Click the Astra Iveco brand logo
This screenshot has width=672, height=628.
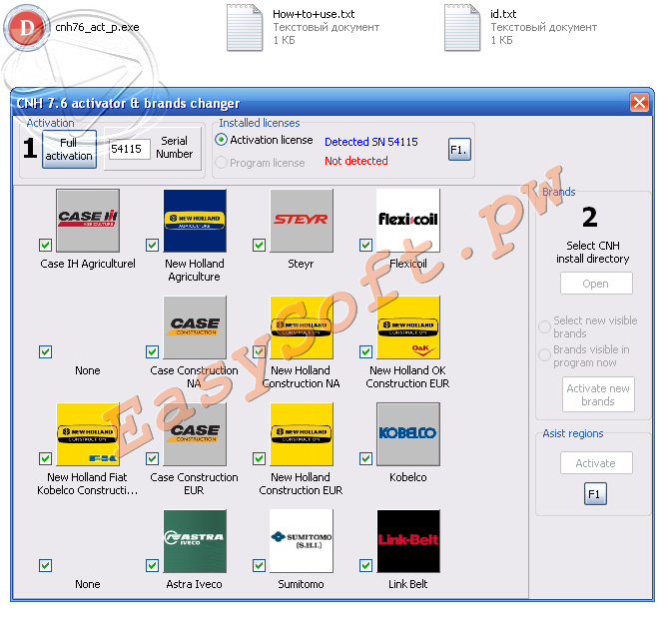(195, 541)
